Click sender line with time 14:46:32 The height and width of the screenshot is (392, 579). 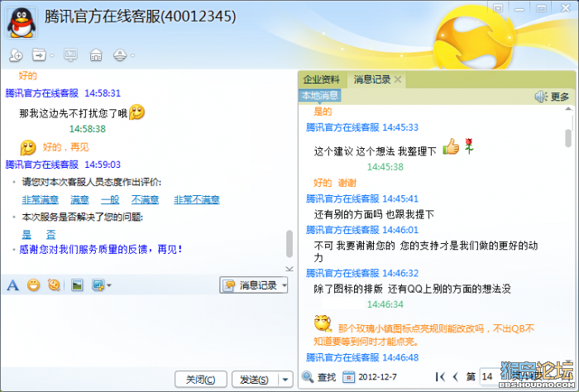tap(362, 273)
